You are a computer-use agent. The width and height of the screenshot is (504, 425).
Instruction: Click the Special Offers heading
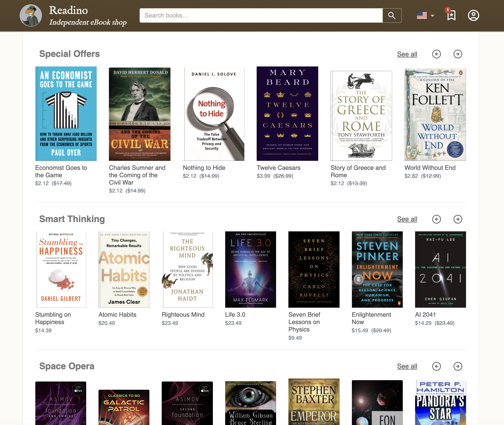coord(69,54)
